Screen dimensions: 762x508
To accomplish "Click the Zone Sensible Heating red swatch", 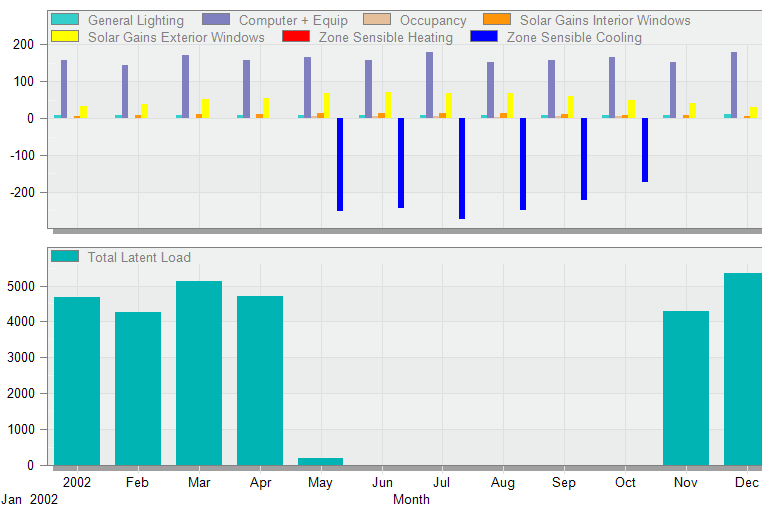I will pyautogui.click(x=295, y=36).
